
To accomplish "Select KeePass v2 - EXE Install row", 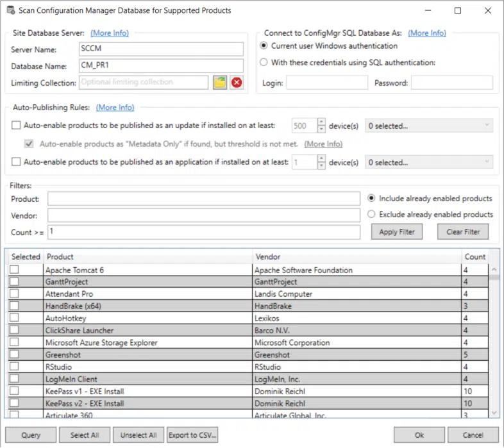I will point(248,403).
